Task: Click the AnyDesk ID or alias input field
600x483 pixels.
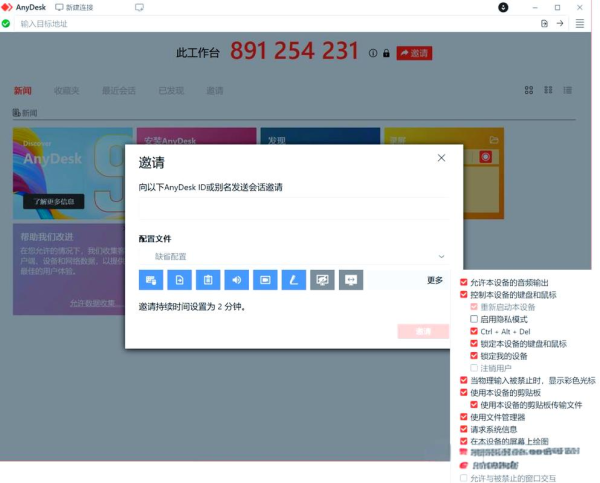Action: tap(293, 209)
